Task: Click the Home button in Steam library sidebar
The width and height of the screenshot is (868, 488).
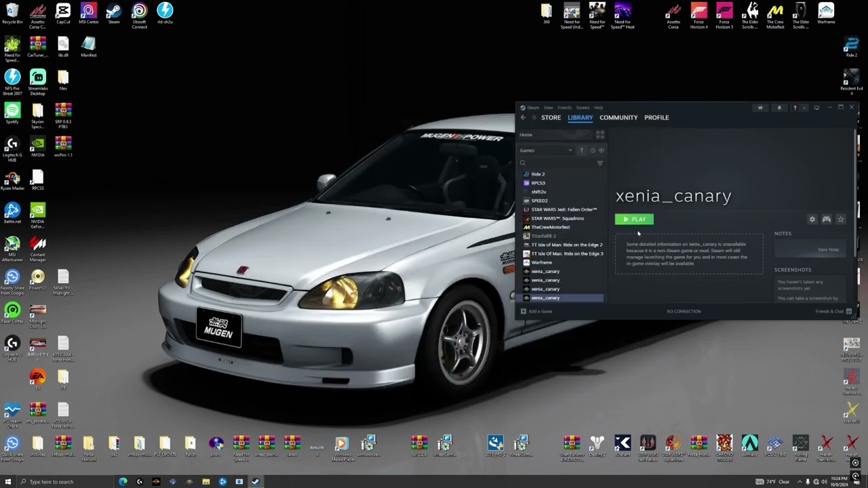Action: point(555,135)
